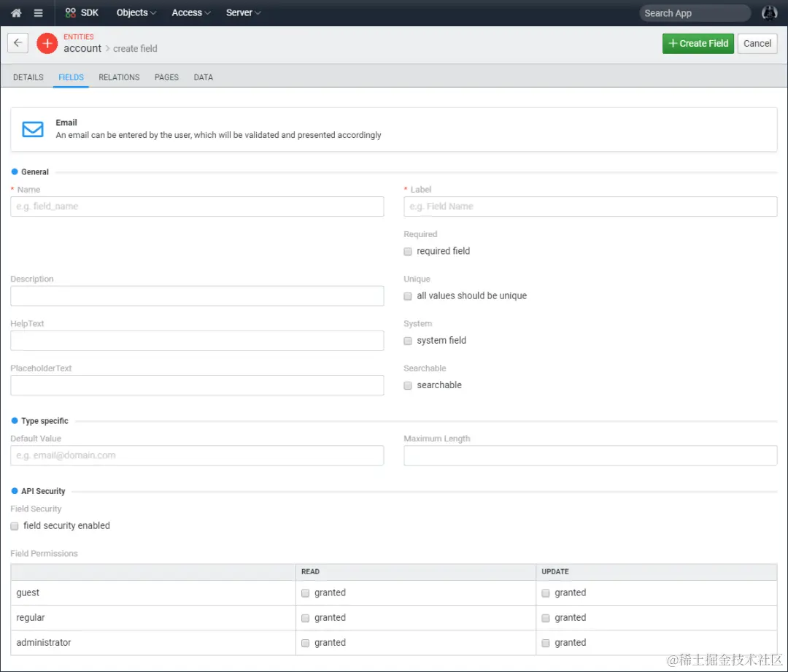Click the guest role row label
Screen dimensions: 788x672
point(28,592)
